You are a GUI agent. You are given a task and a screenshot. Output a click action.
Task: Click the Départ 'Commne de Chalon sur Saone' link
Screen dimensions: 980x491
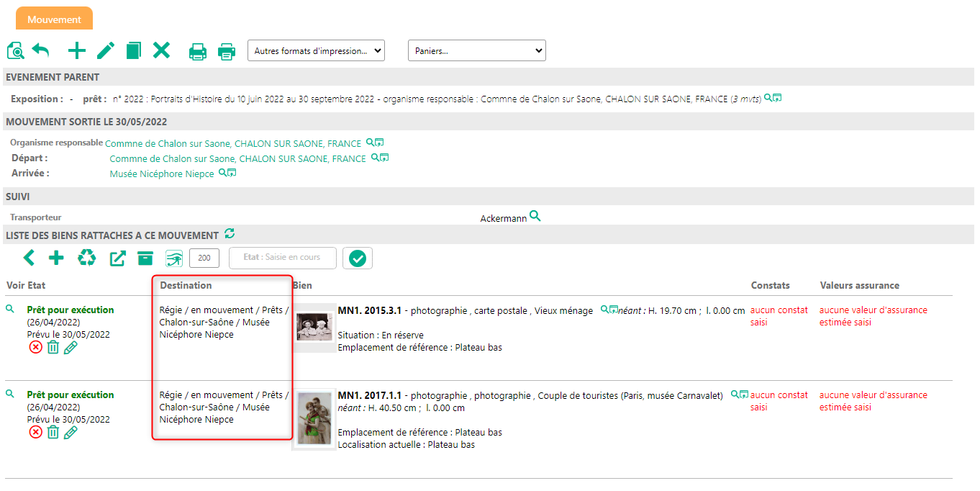237,158
